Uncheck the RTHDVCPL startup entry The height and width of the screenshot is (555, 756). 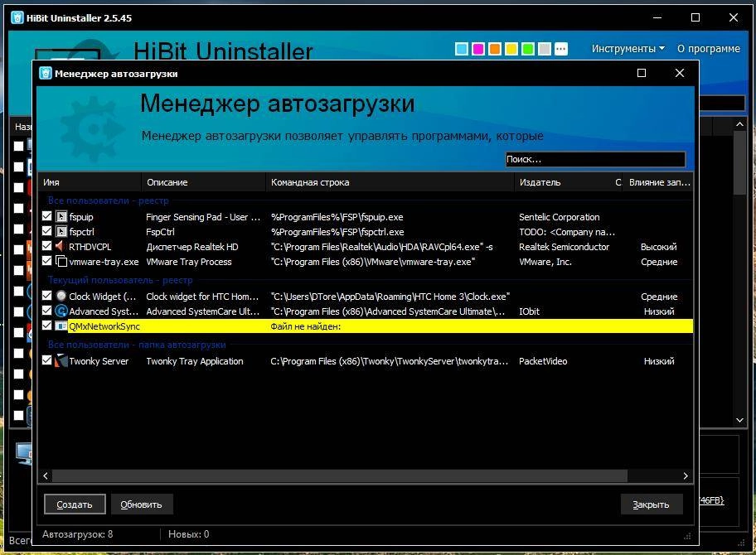pyautogui.click(x=46, y=246)
